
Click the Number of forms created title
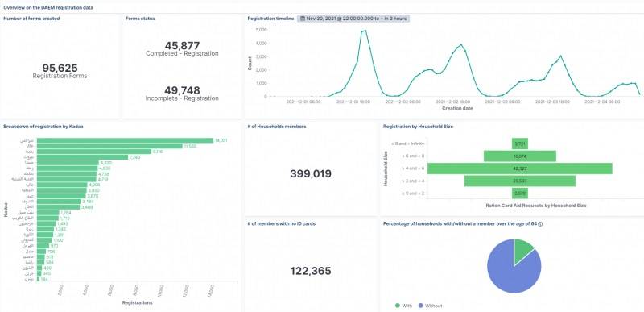point(31,19)
